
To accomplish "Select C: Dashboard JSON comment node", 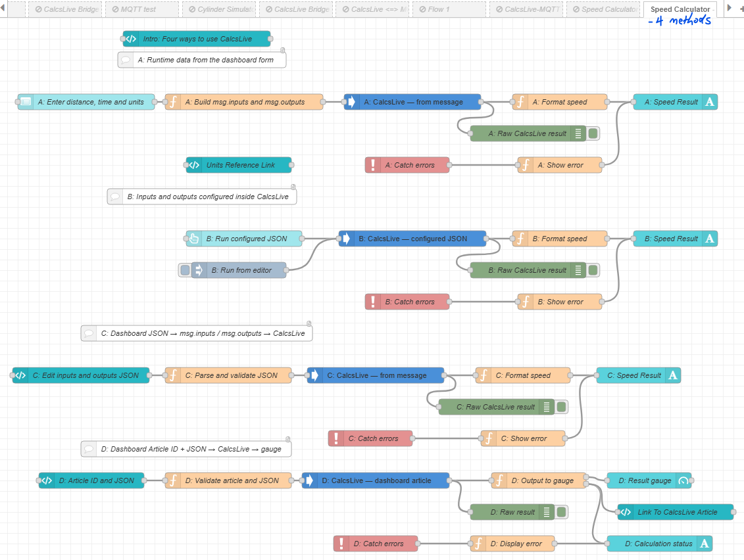I will [x=197, y=333].
